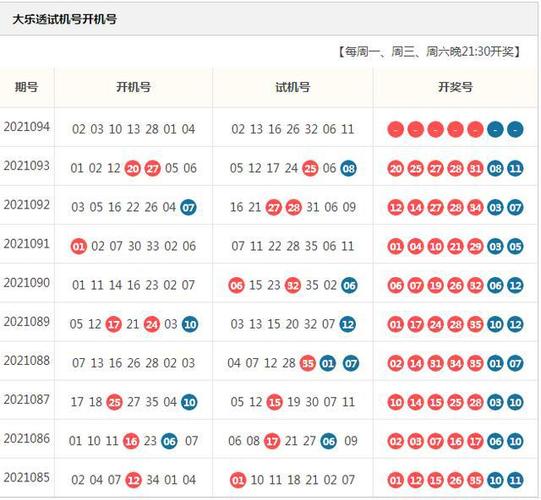Viewport: 541px width, 500px height.
Task: Click plain number 30 in 2021091 开机号 cell
Action: coord(134,246)
